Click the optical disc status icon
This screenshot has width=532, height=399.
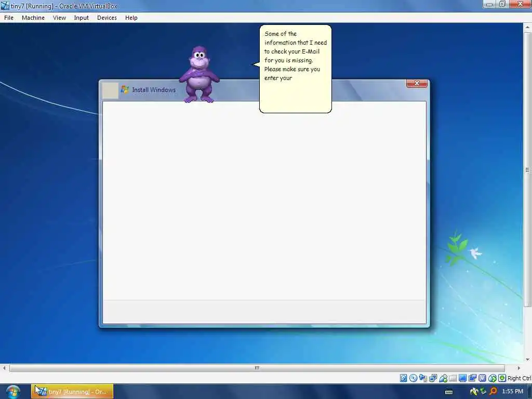[x=413, y=378]
